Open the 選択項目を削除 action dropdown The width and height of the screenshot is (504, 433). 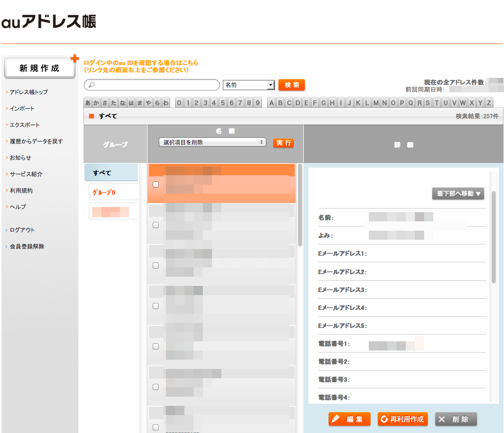213,142
